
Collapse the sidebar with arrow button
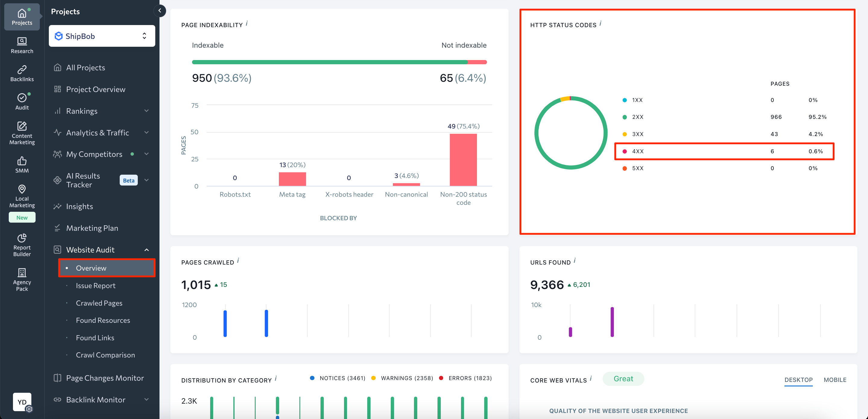(x=160, y=11)
